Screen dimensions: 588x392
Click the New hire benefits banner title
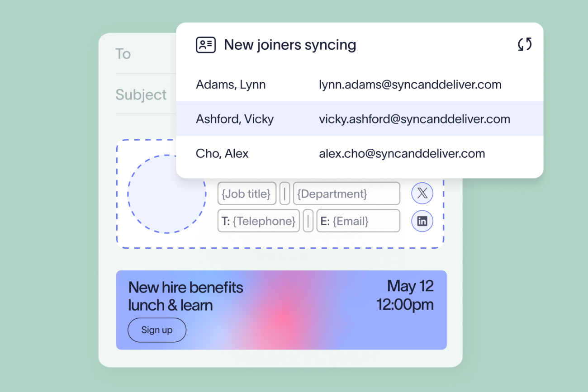pyautogui.click(x=186, y=296)
